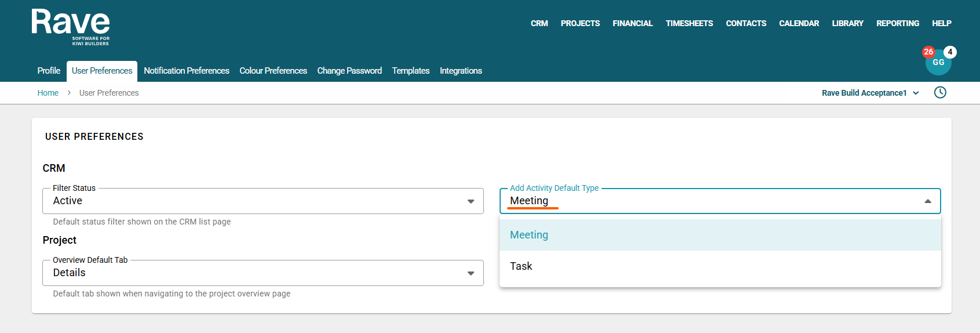The image size is (980, 333).
Task: Click the Home breadcrumb link
Action: [48, 93]
